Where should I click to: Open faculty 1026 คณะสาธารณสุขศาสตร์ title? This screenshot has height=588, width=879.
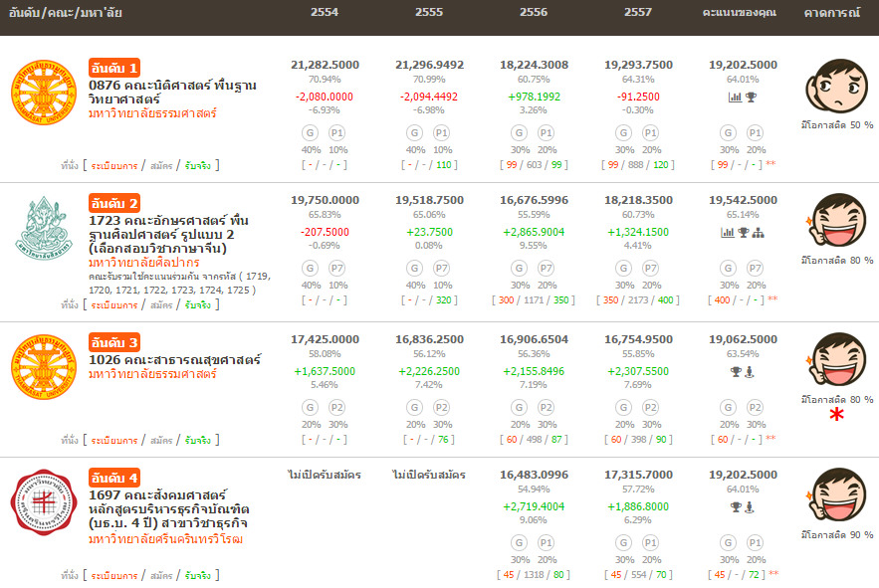pyautogui.click(x=175, y=359)
